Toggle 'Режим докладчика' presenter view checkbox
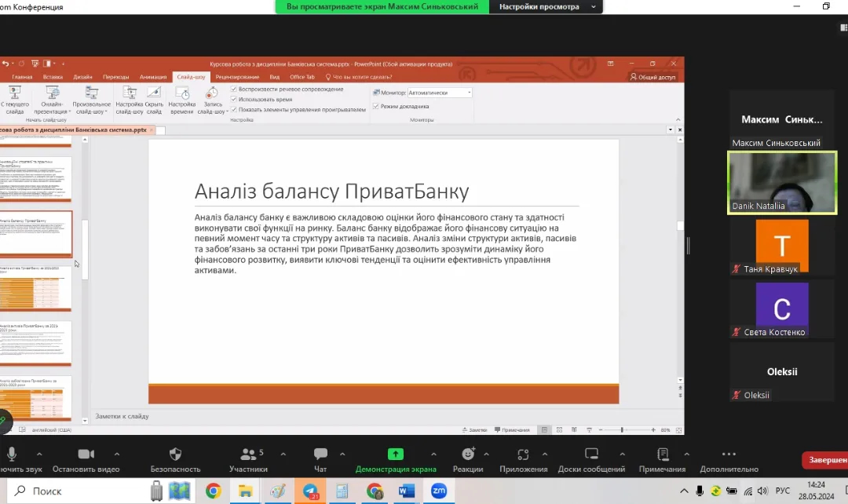This screenshot has width=848, height=504. click(x=376, y=106)
